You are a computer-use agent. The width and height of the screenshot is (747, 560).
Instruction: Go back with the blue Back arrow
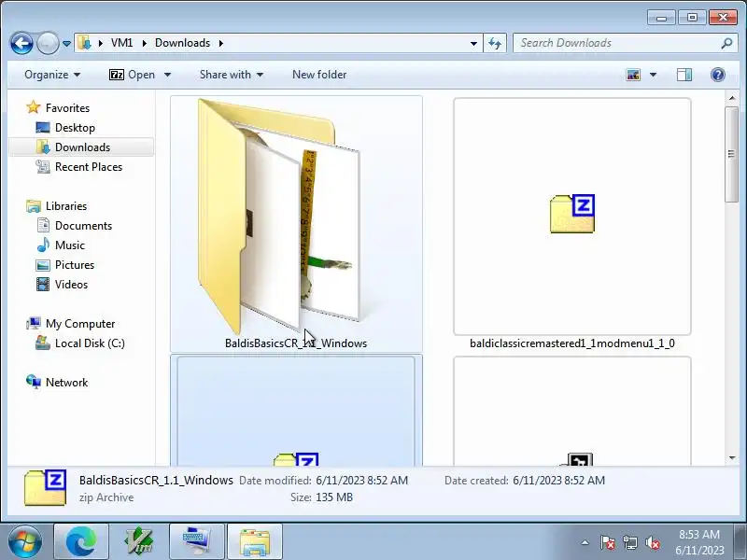tap(21, 43)
